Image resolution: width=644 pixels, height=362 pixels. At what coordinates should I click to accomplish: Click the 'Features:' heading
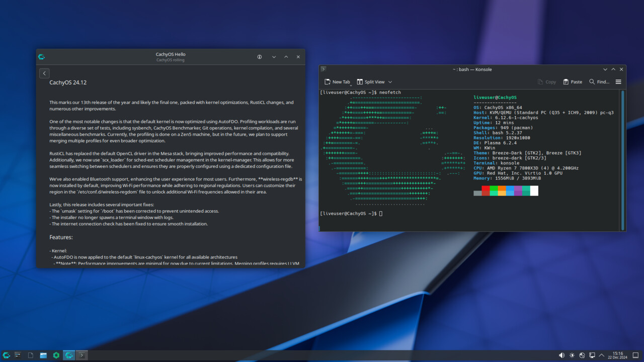(x=61, y=237)
